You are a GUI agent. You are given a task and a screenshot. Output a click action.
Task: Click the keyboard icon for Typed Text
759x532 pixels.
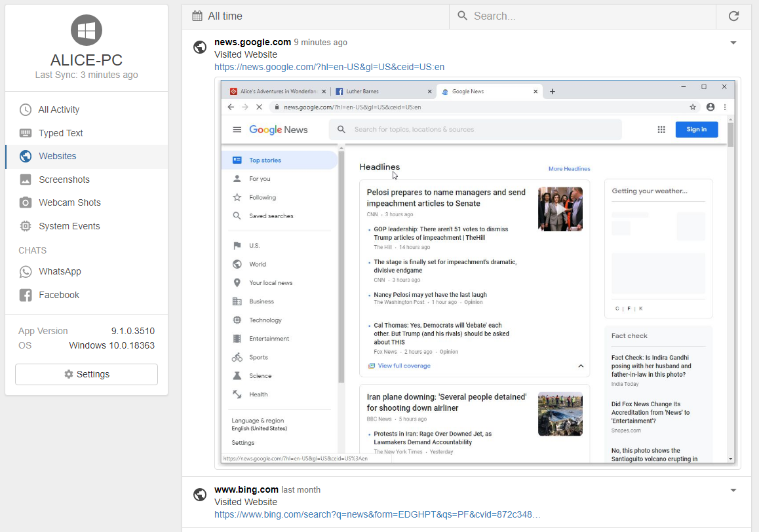pyautogui.click(x=25, y=132)
